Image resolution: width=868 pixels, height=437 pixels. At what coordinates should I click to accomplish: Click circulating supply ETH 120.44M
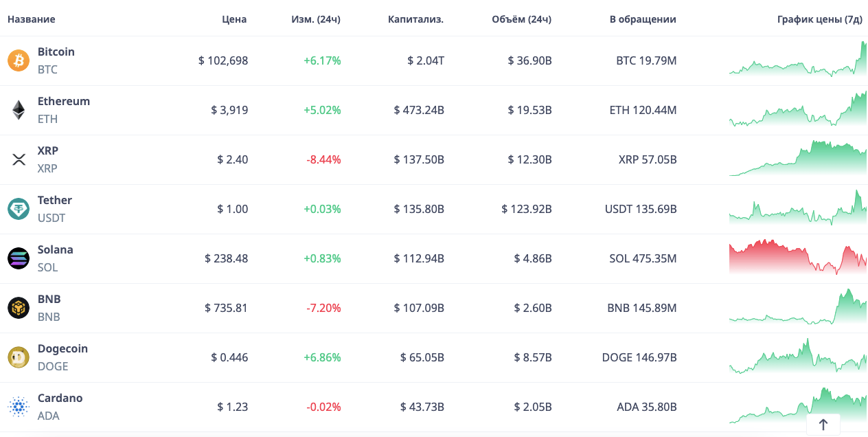click(643, 110)
